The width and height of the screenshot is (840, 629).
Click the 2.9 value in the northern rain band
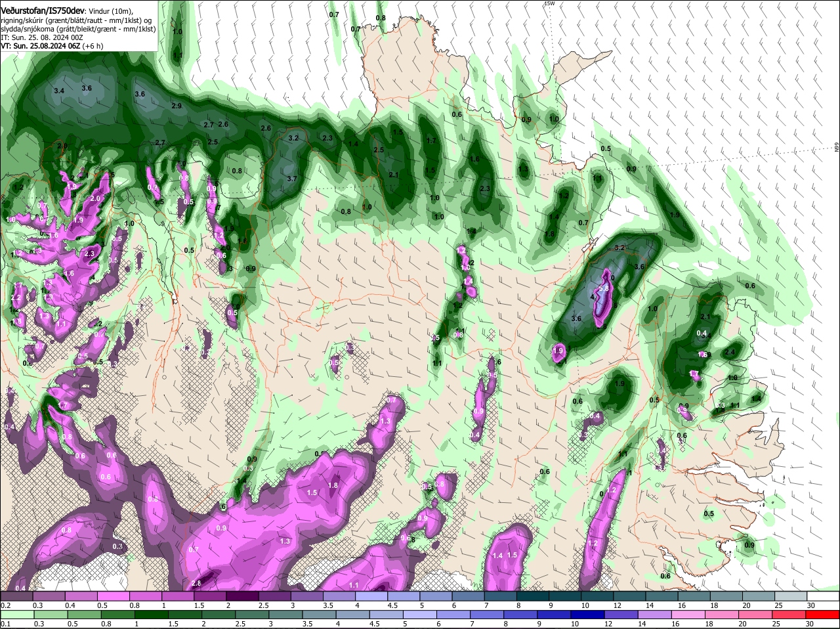click(177, 106)
